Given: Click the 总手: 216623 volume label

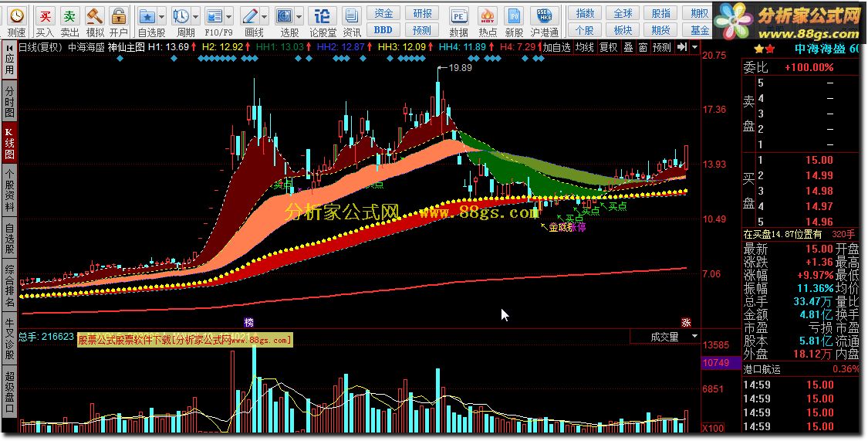Looking at the screenshot, I should (x=46, y=336).
